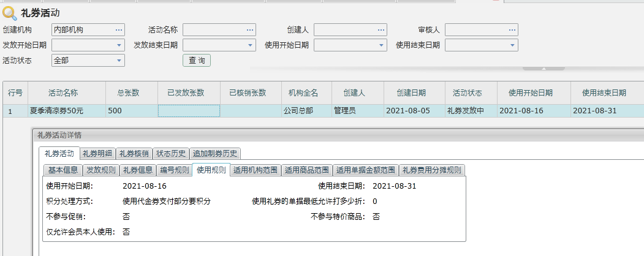Click the 行号 column header

tap(15, 93)
